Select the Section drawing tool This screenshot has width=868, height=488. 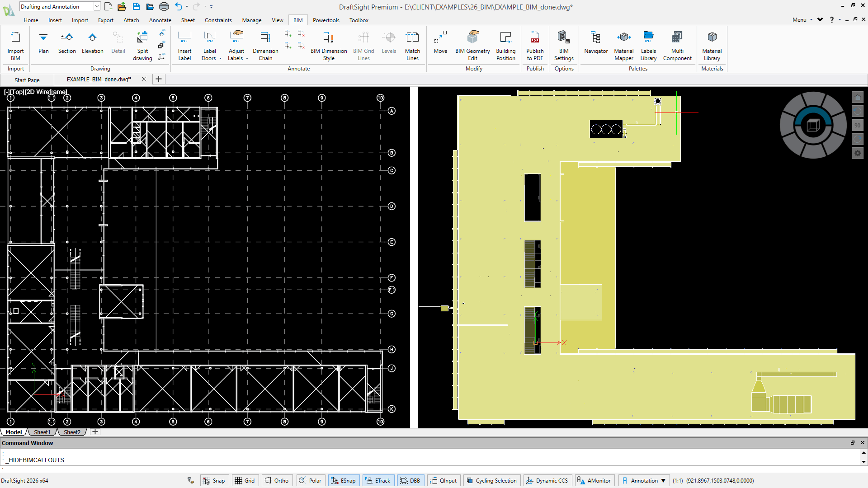(67, 42)
